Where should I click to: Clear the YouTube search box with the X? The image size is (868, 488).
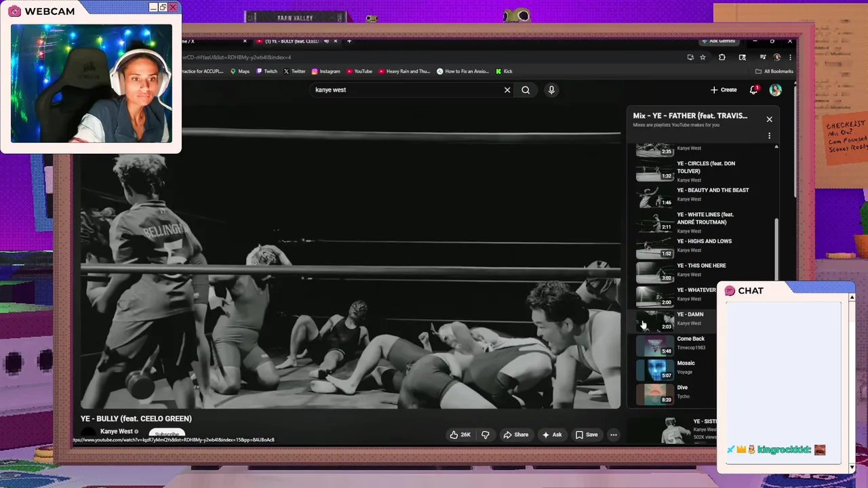click(x=507, y=89)
